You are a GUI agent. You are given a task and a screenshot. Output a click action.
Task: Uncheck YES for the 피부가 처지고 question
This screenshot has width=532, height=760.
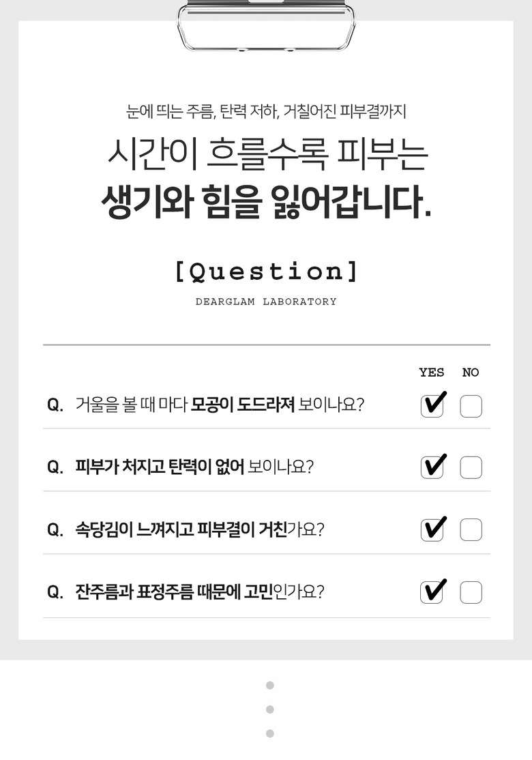click(x=432, y=467)
